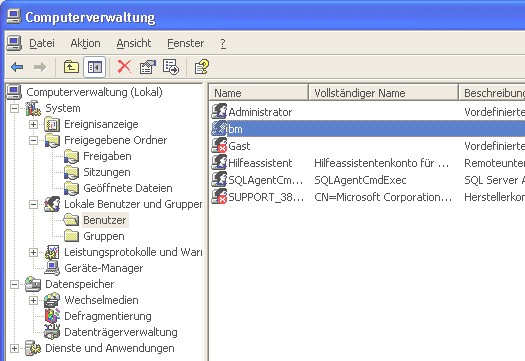
Task: Select Datenträgerverwaltung in the tree
Action: click(x=121, y=332)
